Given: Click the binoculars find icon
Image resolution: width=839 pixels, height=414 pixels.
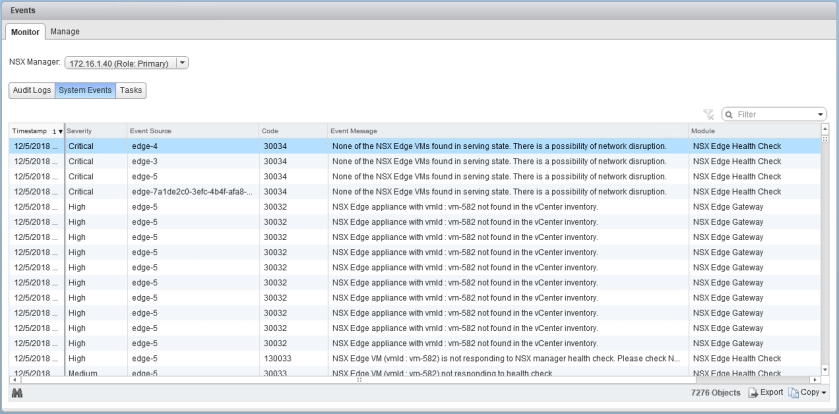Looking at the screenshot, I should pyautogui.click(x=16, y=393).
